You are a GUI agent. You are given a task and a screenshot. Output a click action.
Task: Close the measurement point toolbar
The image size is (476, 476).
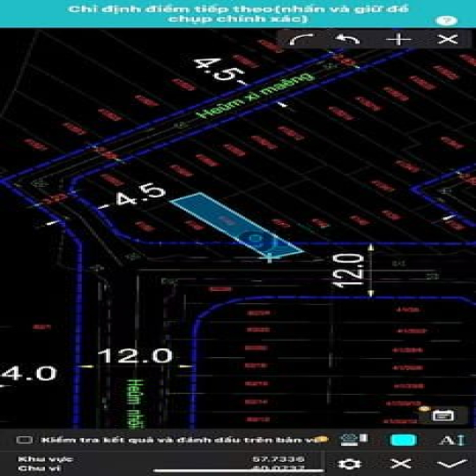coord(448,40)
